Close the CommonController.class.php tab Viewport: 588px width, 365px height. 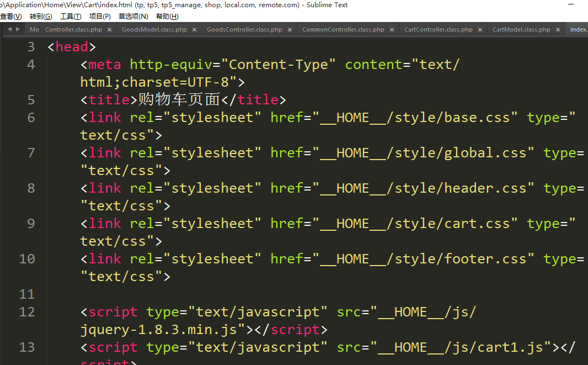(392, 30)
